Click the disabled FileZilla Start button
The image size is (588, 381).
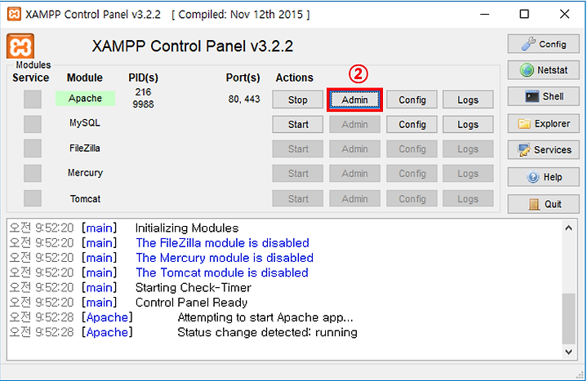(298, 149)
